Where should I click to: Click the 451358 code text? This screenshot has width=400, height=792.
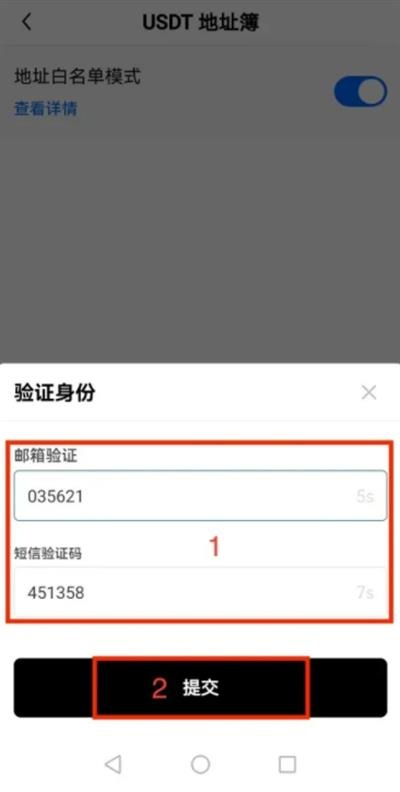(x=56, y=592)
